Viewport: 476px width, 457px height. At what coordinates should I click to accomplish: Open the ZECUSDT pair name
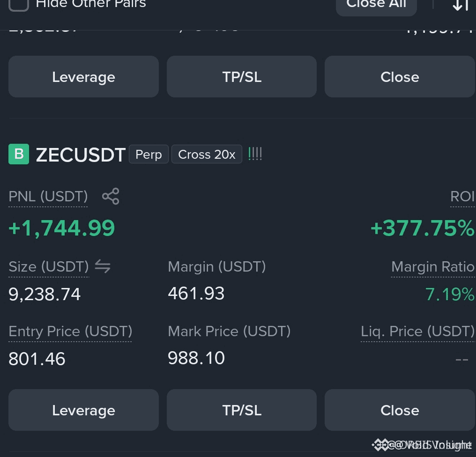click(81, 155)
